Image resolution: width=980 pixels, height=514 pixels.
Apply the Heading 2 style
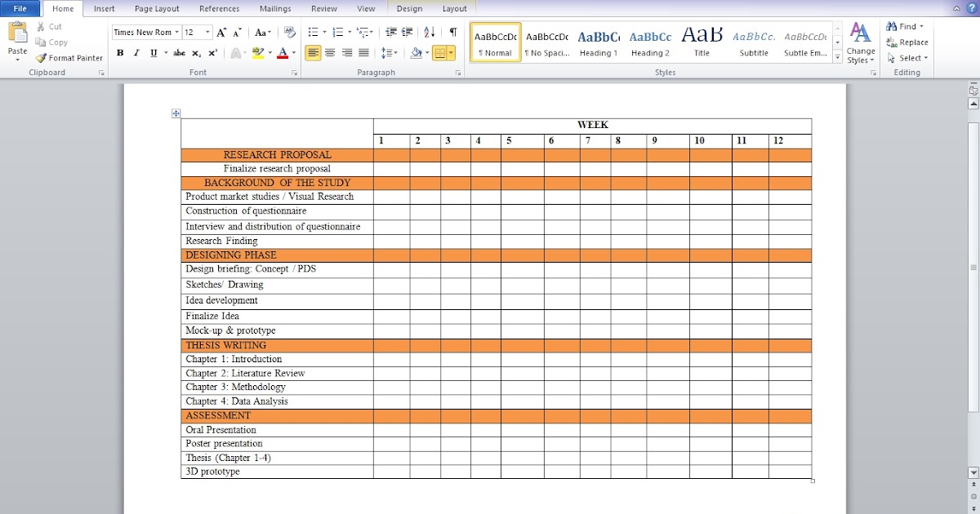coord(650,42)
